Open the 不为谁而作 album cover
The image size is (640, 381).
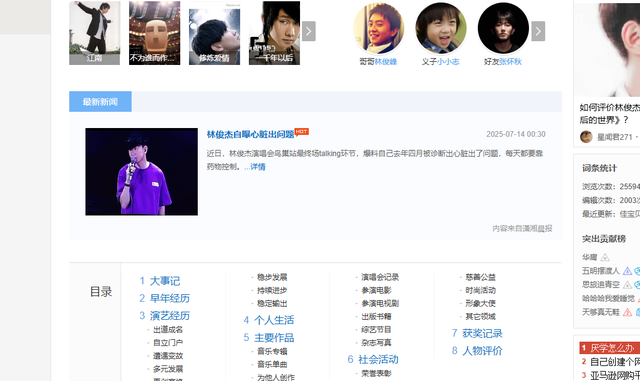tap(155, 33)
